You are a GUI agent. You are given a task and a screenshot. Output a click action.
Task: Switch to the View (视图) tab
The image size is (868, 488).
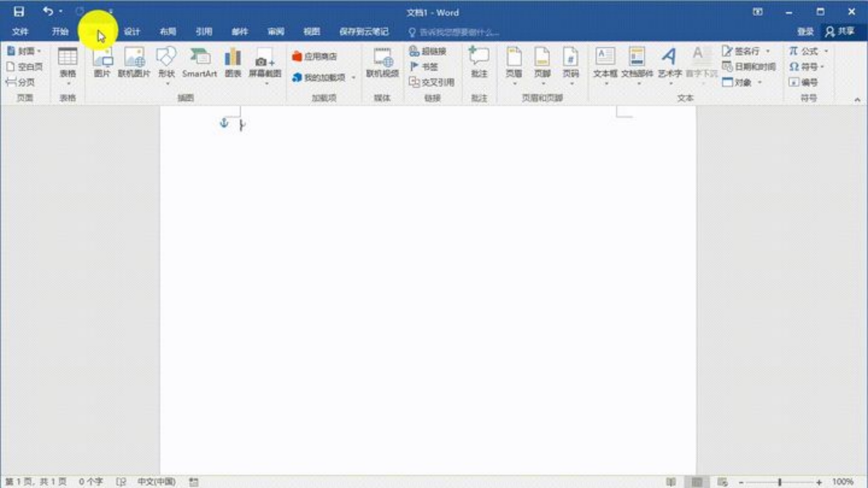coord(312,32)
